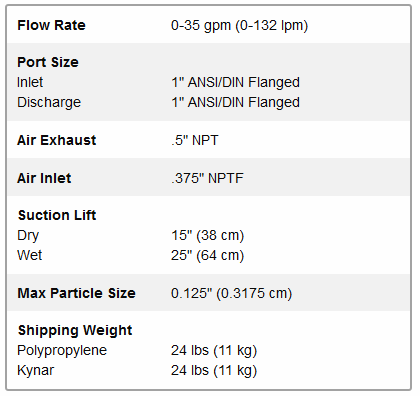The height and width of the screenshot is (396, 420).
Task: Select the Wet suction lift label
Action: pyautogui.click(x=30, y=255)
